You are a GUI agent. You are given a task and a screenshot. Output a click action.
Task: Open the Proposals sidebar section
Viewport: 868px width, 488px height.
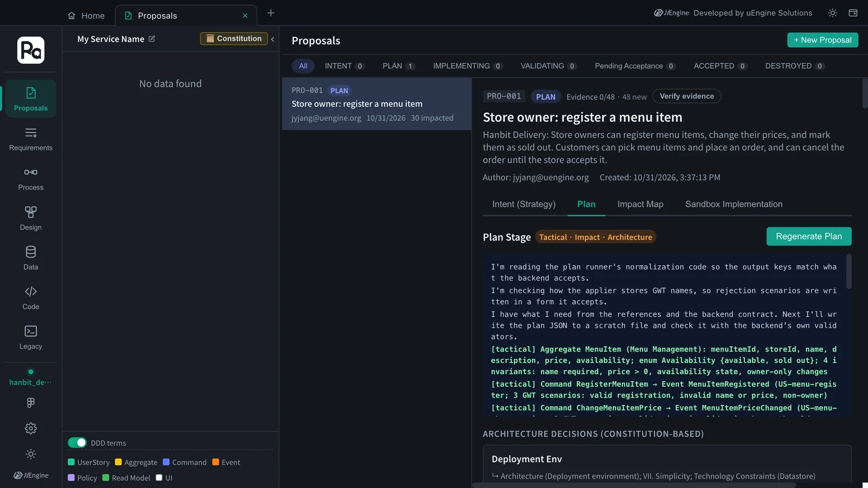31,99
